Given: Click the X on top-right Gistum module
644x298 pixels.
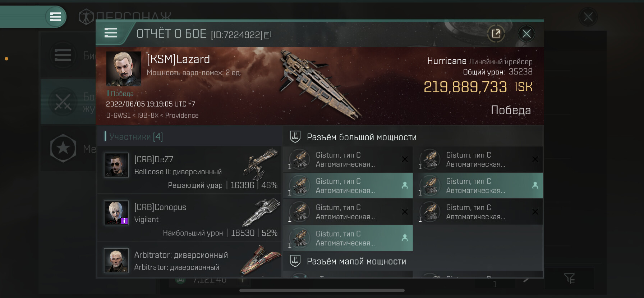Looking at the screenshot, I should 535,159.
